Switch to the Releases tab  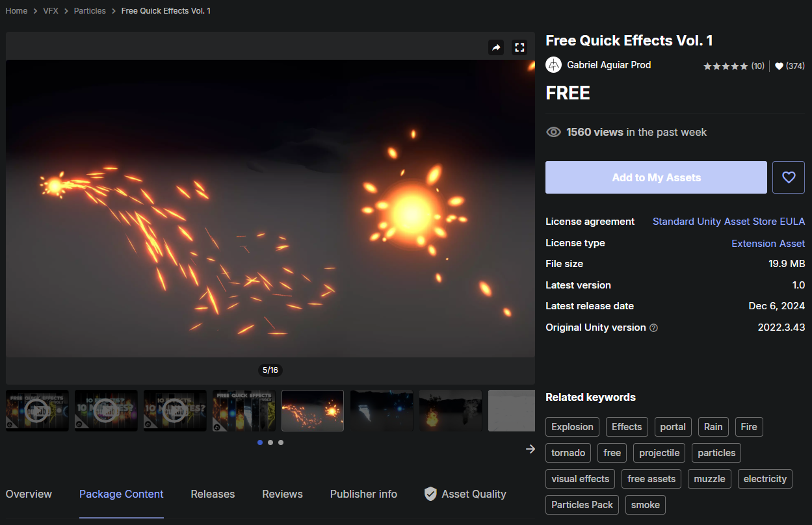213,494
